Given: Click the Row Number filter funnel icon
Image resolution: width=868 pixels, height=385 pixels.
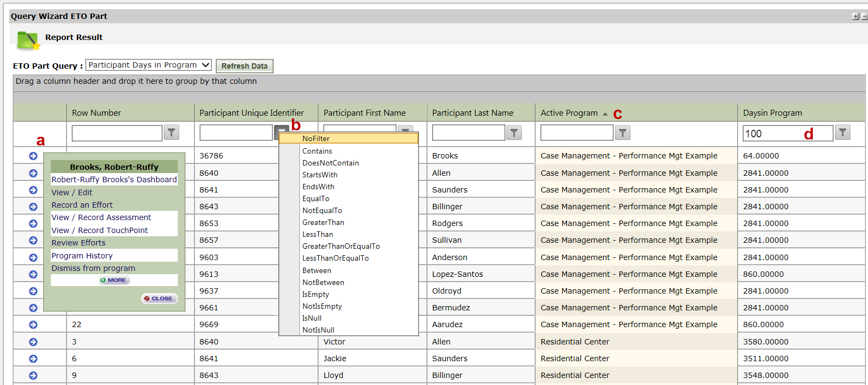Looking at the screenshot, I should 171,132.
